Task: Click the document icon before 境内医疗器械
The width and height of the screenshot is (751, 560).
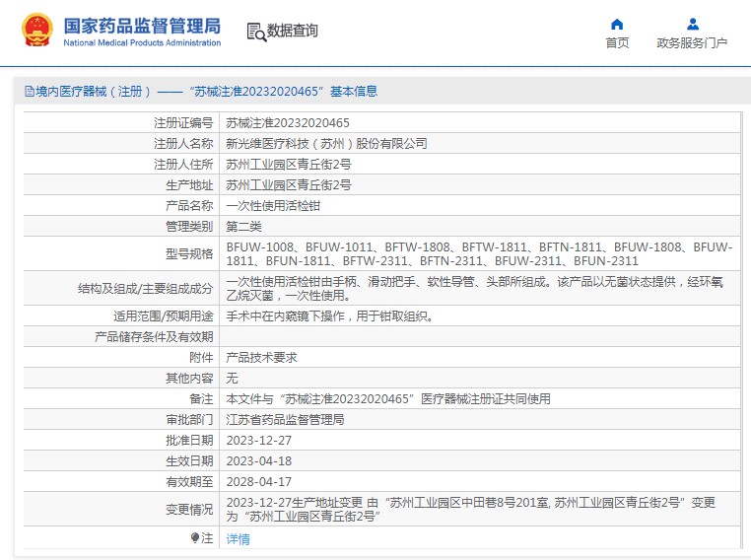Action: point(30,91)
